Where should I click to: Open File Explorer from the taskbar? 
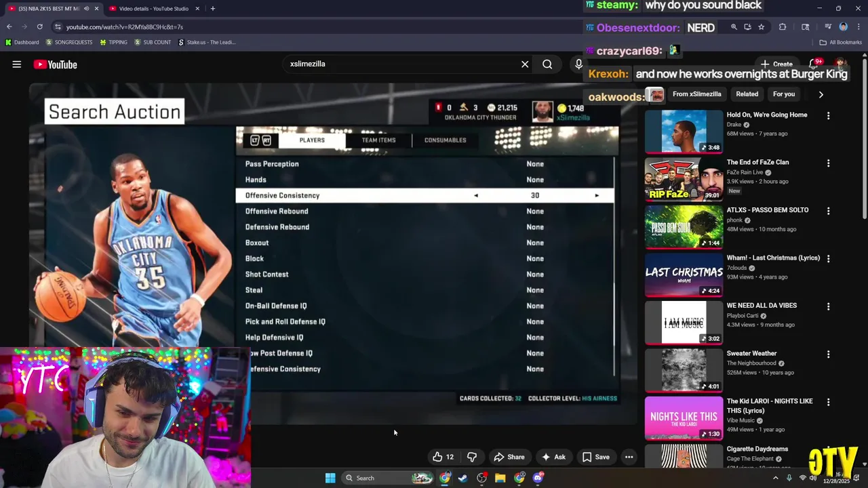click(500, 478)
